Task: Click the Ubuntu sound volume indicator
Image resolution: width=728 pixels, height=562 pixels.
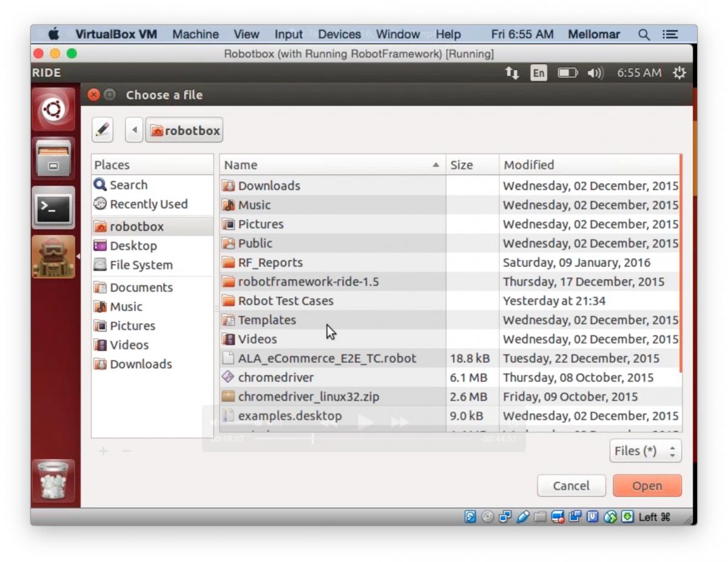Action: 595,73
